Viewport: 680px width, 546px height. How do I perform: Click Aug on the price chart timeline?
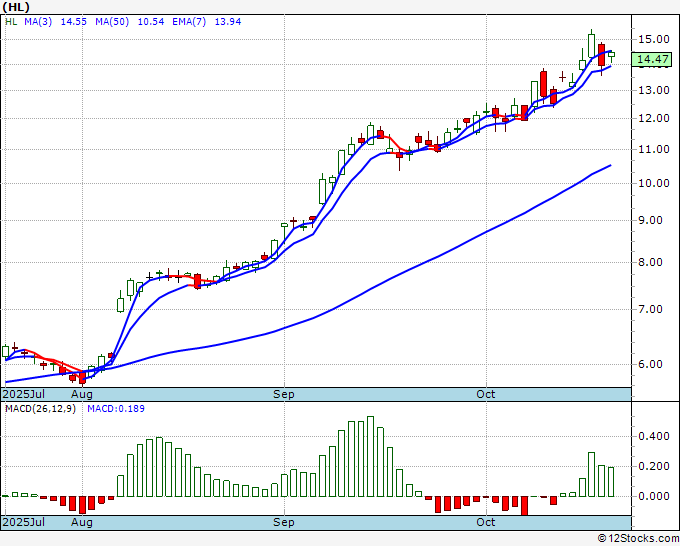[x=82, y=394]
